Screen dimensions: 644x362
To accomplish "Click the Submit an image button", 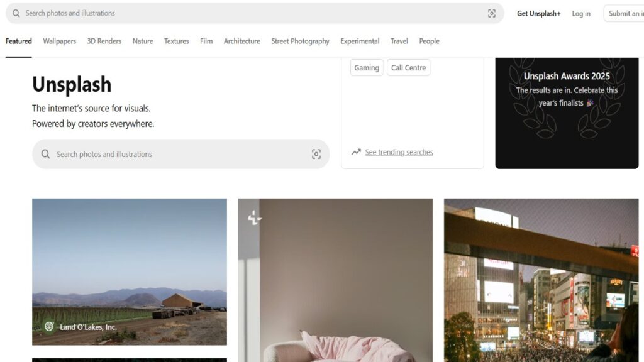I will click(624, 13).
